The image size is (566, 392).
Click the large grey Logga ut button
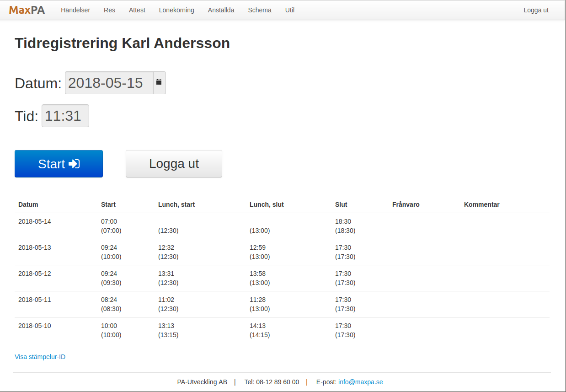point(174,164)
